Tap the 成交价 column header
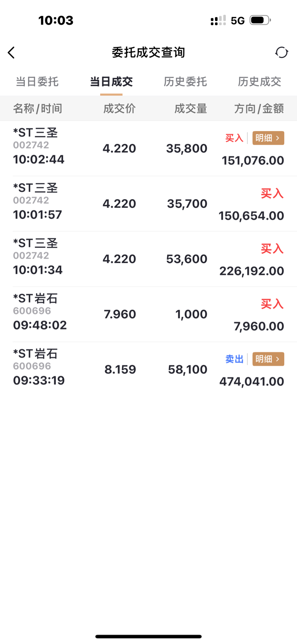Viewport: 297px width, 644px height. tap(119, 109)
